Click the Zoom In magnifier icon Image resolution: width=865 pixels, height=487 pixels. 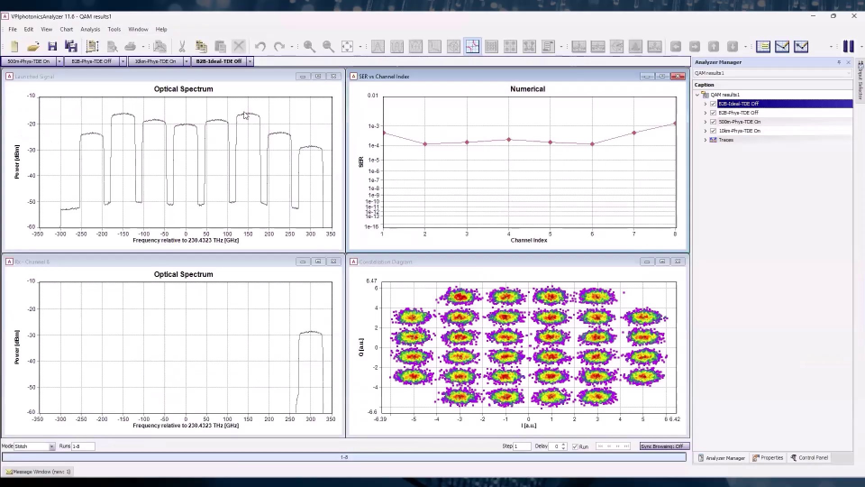point(309,46)
